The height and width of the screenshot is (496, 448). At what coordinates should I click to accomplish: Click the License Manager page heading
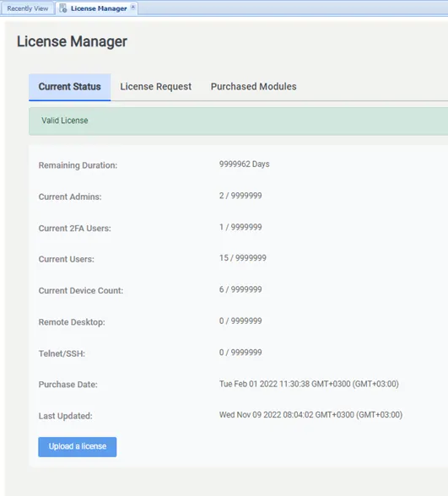coord(72,41)
